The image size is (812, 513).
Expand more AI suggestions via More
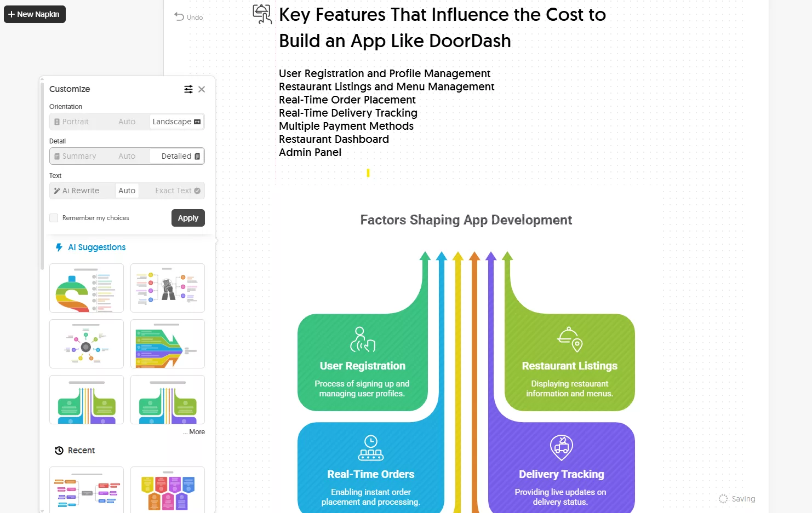[x=195, y=432]
